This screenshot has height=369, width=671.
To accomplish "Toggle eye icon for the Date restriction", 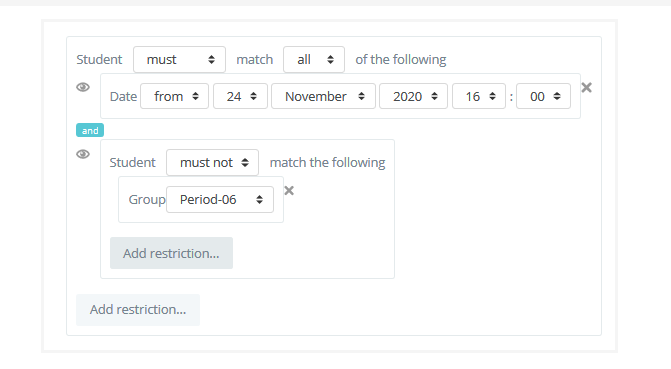I will pos(83,87).
